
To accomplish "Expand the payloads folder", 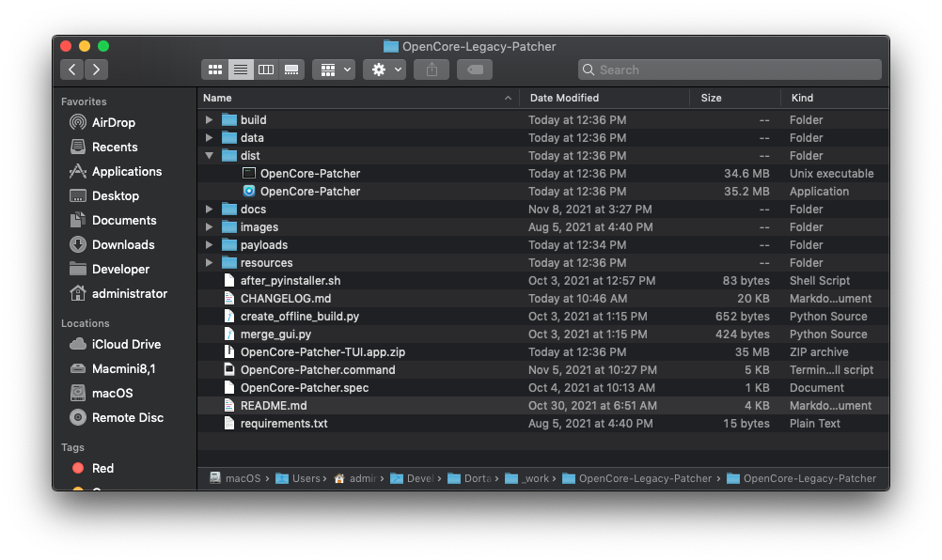I will pos(210,245).
